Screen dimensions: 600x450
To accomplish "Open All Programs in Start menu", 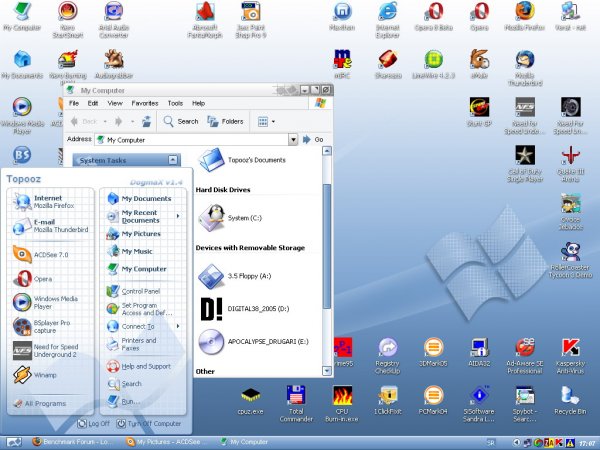I will pyautogui.click(x=40, y=403).
